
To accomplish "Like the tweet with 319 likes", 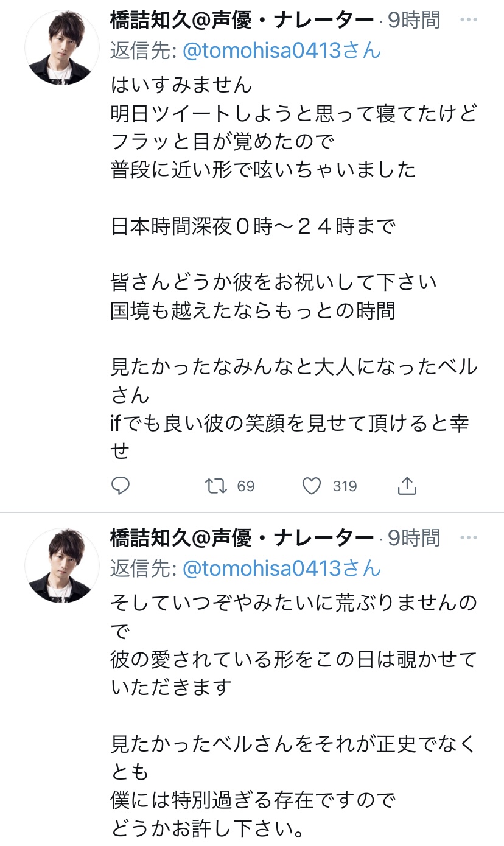I will pyautogui.click(x=312, y=486).
